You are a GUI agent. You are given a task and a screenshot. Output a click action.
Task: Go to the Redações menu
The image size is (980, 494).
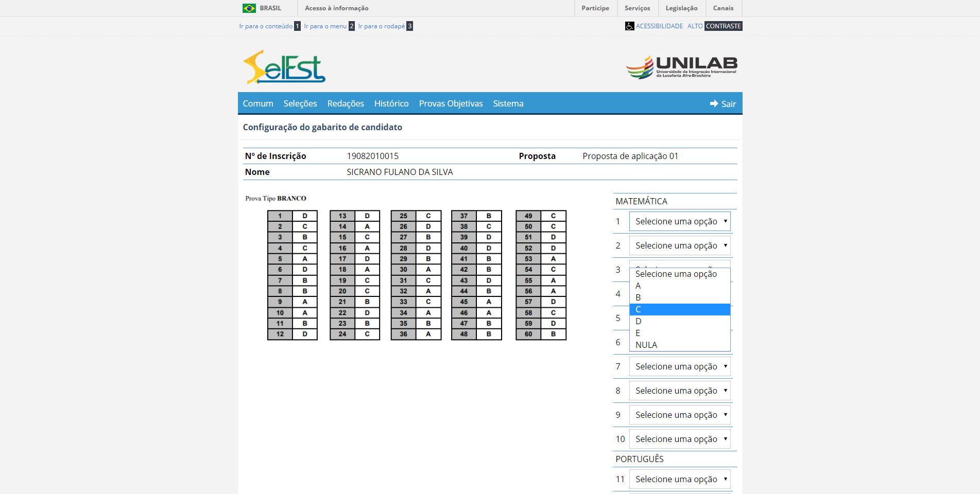(x=345, y=103)
